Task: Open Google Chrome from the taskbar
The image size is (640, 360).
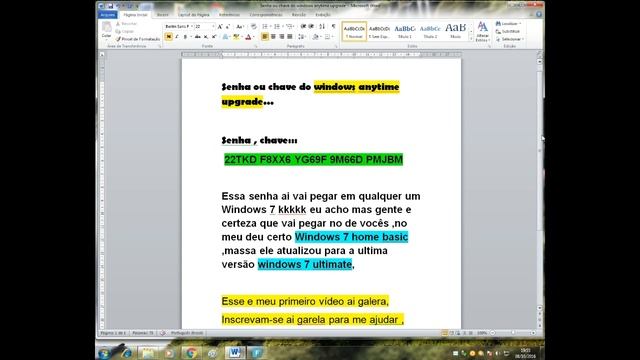Action: [190, 352]
